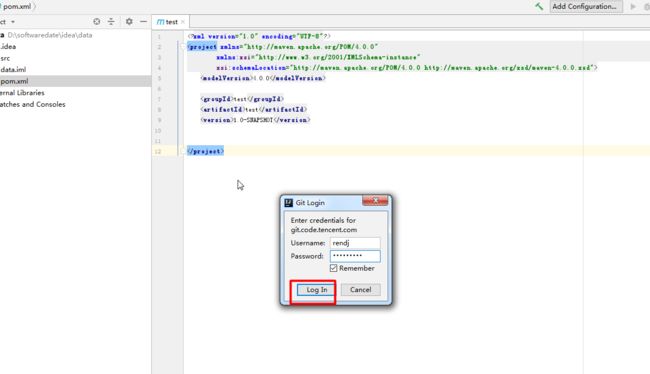Viewport: 650px width, 374px height.
Task: Click Cancel in the Git Login dialog
Action: click(x=360, y=290)
